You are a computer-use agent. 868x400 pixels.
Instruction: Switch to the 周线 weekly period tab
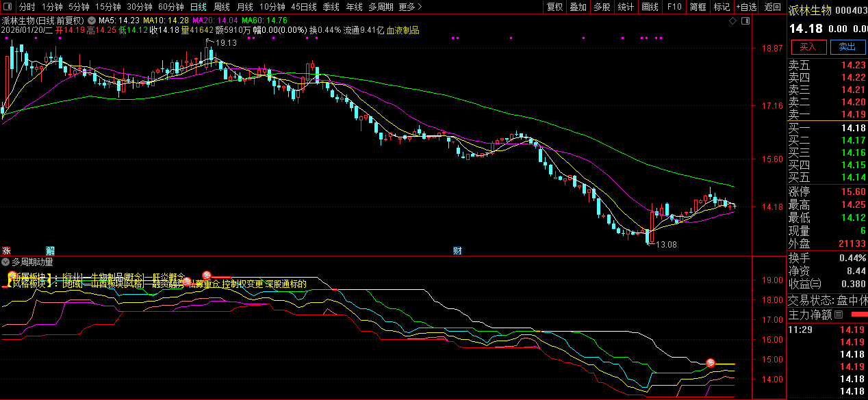(221, 7)
